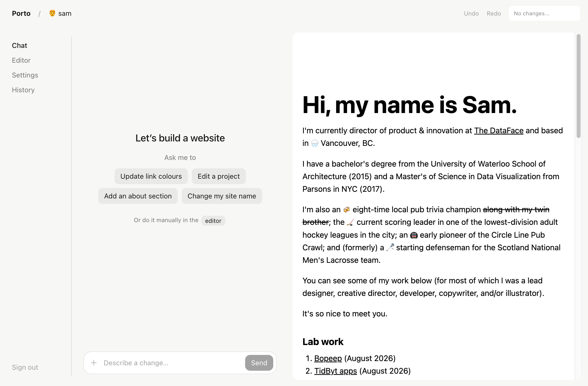Open the Editor sidebar item

(x=21, y=60)
